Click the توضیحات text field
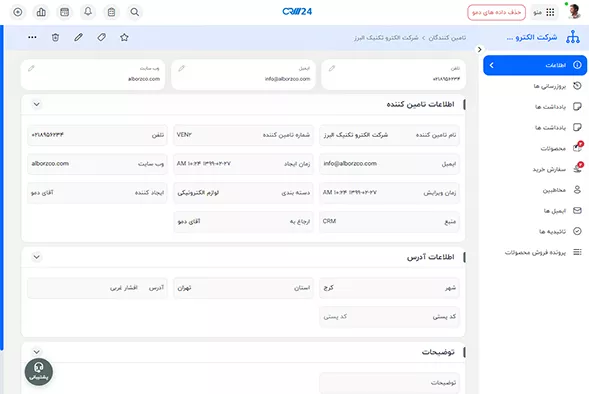589x394 pixels. pyautogui.click(x=390, y=383)
